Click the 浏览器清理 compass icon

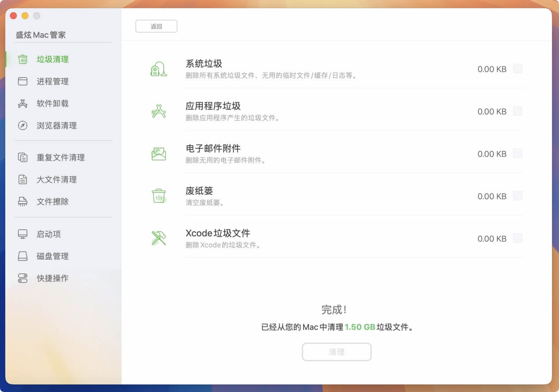point(22,125)
